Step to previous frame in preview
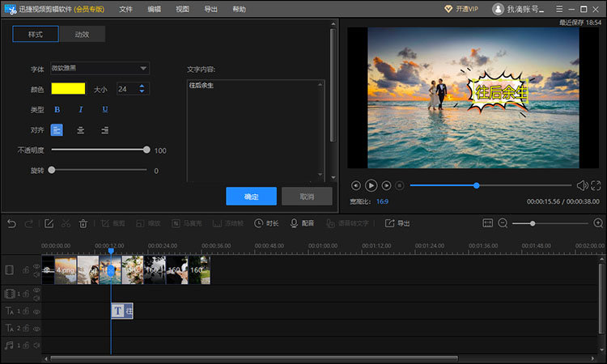This screenshot has width=607, height=364. pyautogui.click(x=356, y=186)
